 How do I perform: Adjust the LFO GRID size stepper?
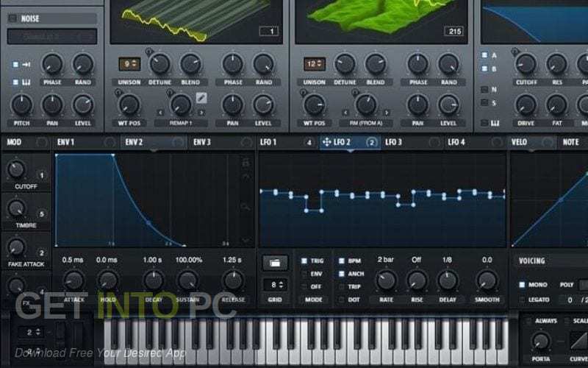click(x=275, y=285)
